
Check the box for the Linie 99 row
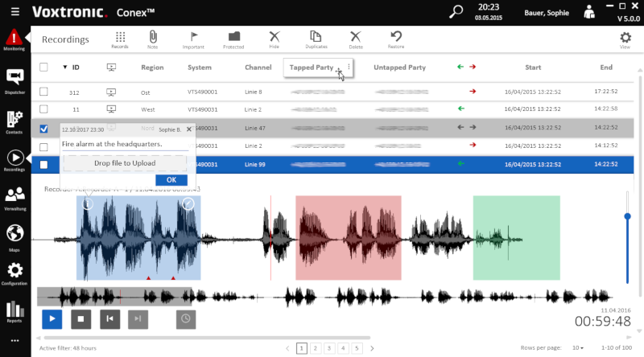tap(43, 165)
